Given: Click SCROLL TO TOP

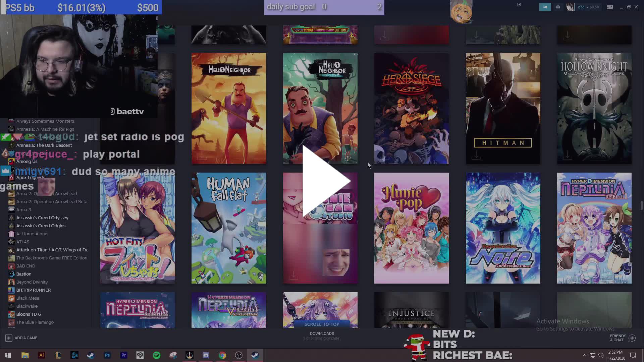Looking at the screenshot, I should pyautogui.click(x=321, y=324).
